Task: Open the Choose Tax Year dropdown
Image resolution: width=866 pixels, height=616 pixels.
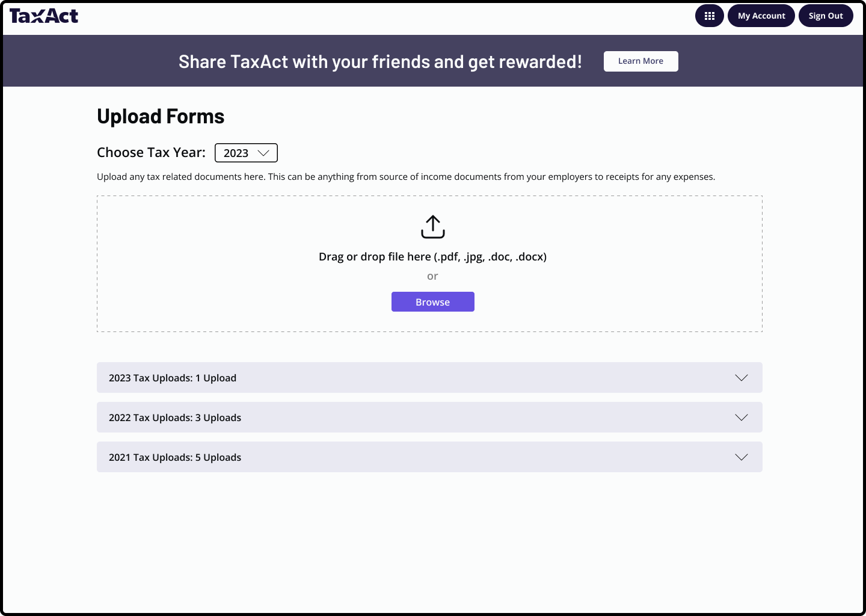Action: click(x=246, y=153)
